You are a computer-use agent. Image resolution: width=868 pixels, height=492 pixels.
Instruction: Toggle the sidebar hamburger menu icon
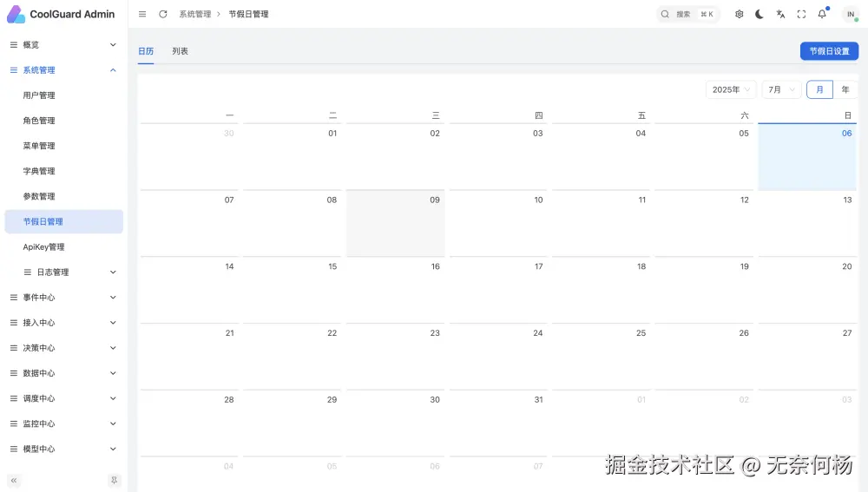[142, 15]
